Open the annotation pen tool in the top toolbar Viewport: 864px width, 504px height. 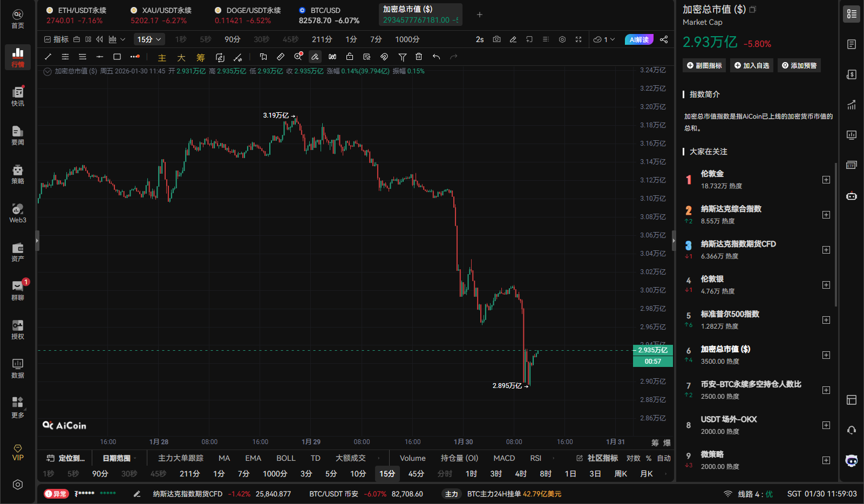pos(513,39)
